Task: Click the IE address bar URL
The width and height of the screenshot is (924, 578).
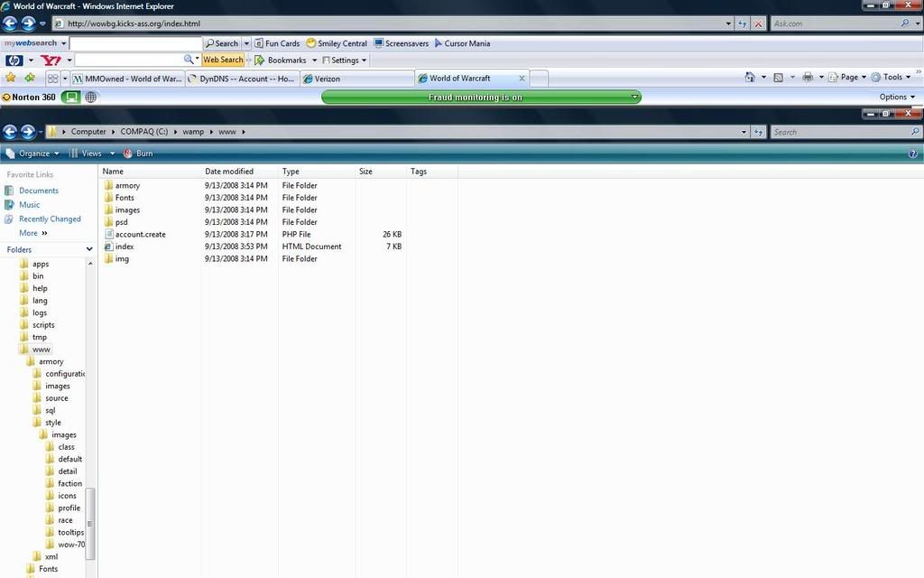Action: [134, 23]
